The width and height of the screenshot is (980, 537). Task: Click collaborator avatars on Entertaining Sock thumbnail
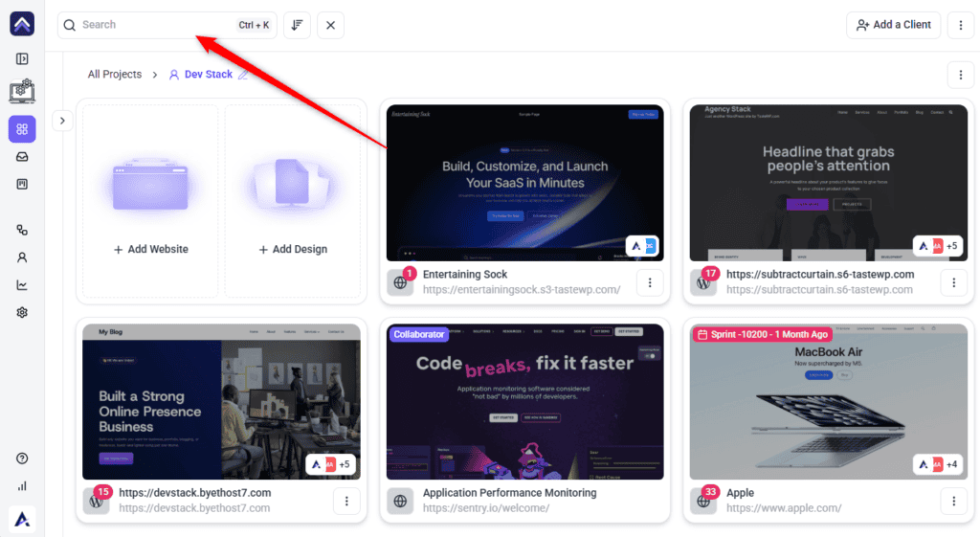(642, 246)
